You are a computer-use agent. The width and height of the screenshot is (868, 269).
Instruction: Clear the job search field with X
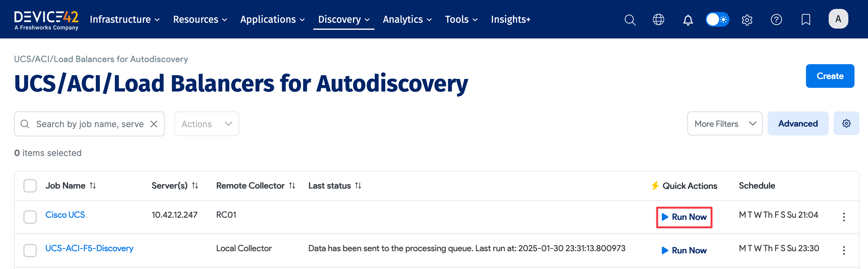tap(154, 124)
